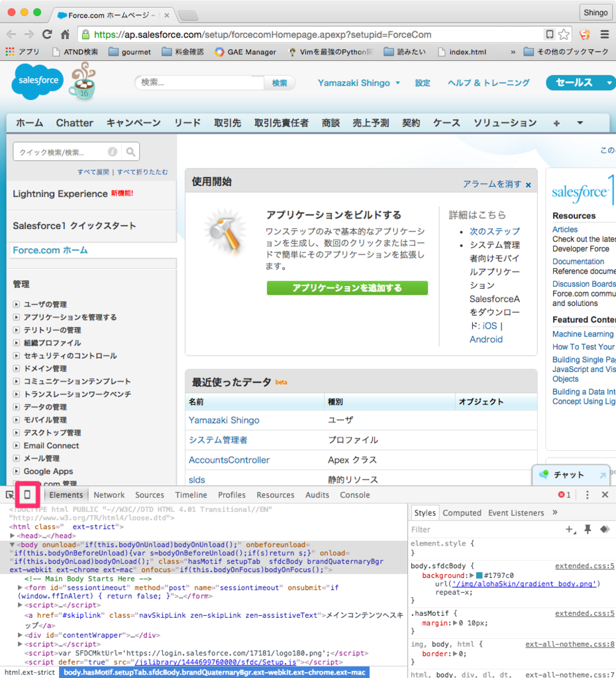Click the 検索 search button
Viewport: 616px width, 678px height.
(x=280, y=83)
